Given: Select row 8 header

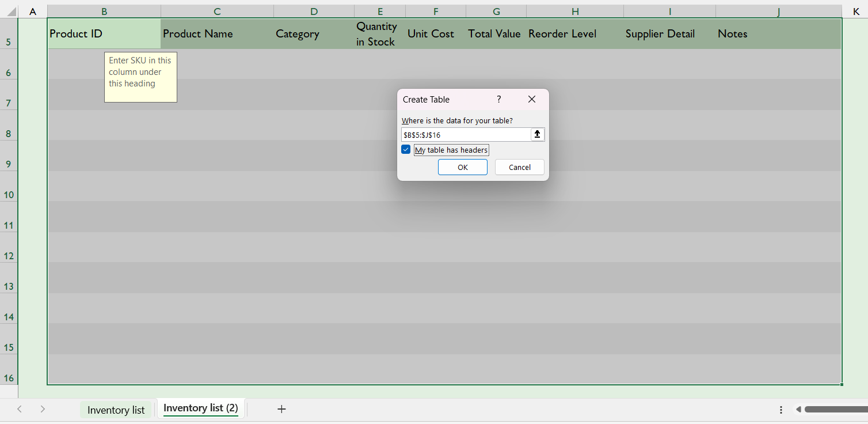Looking at the screenshot, I should 9,125.
